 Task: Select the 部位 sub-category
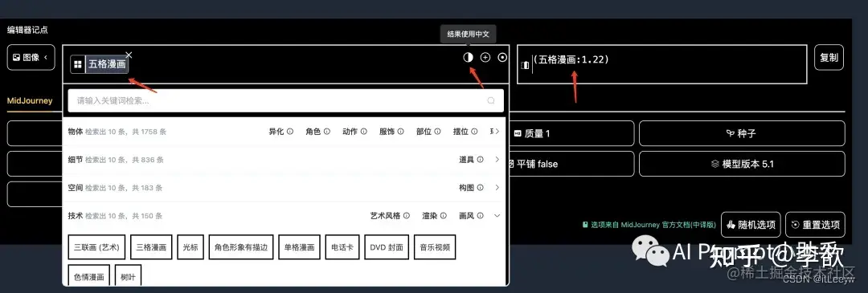point(424,132)
